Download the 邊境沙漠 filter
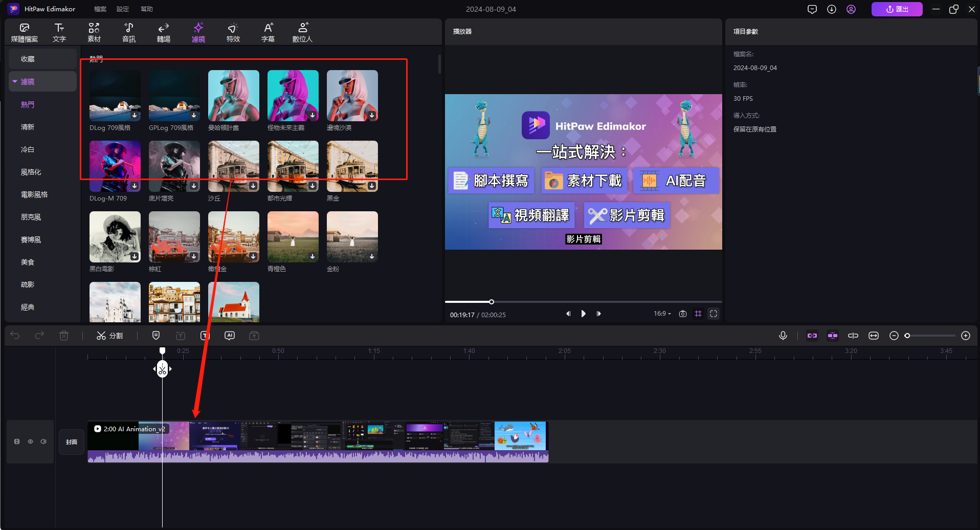 (x=372, y=115)
